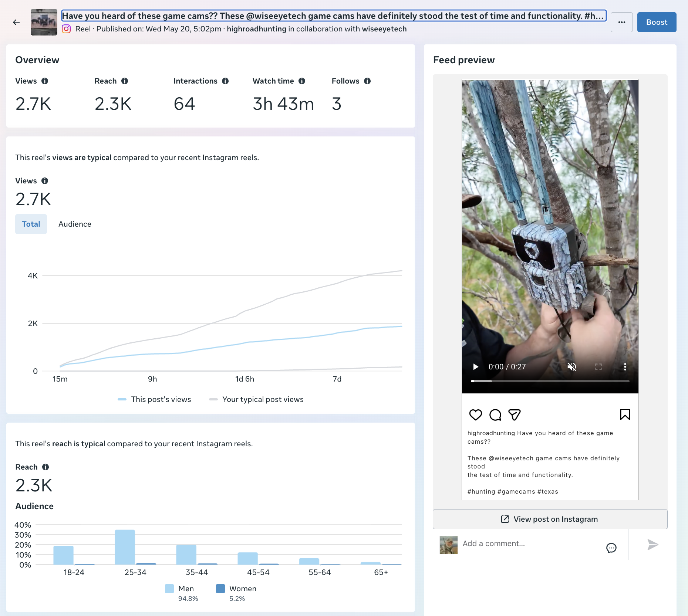688x616 pixels.
Task: Enter fullscreen on the video preview
Action: (x=598, y=367)
